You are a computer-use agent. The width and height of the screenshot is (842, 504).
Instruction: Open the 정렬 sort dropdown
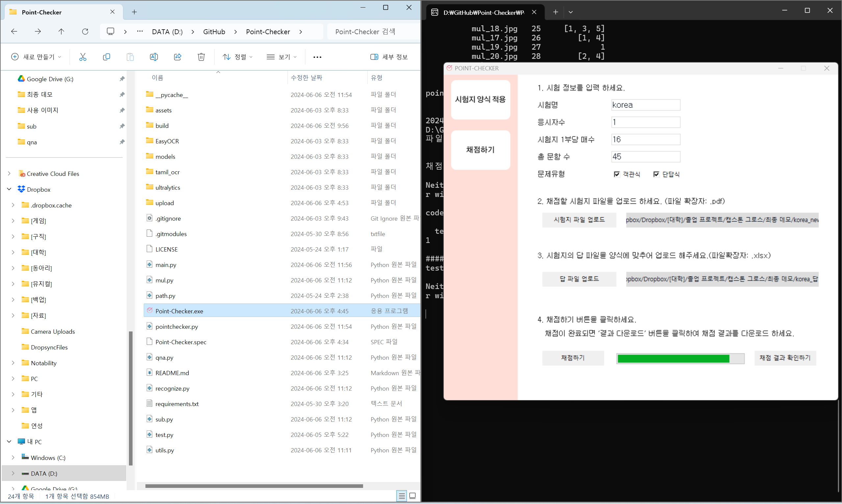(x=237, y=57)
